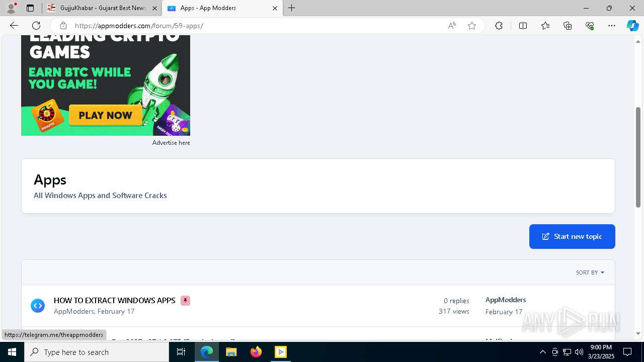Click the '0 replies' count
Image resolution: width=644 pixels, height=362 pixels.
tap(456, 301)
